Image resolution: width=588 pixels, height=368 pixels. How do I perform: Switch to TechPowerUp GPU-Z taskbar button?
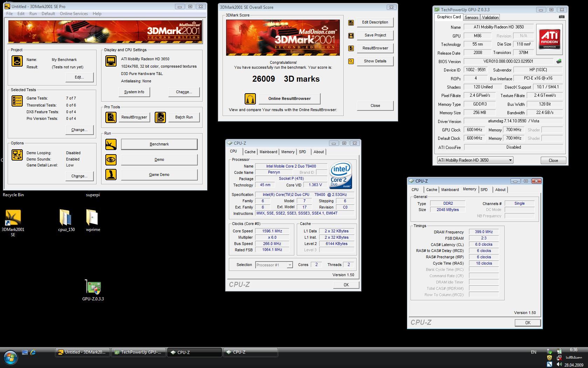139,352
